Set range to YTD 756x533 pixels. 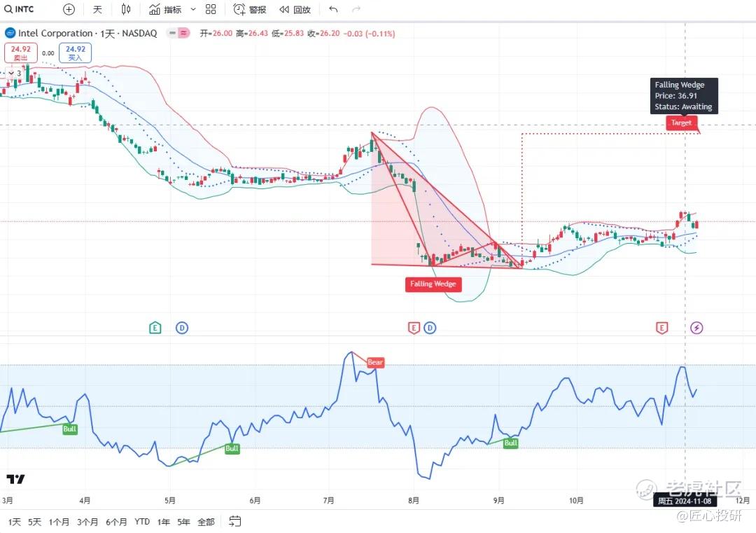coord(141,522)
